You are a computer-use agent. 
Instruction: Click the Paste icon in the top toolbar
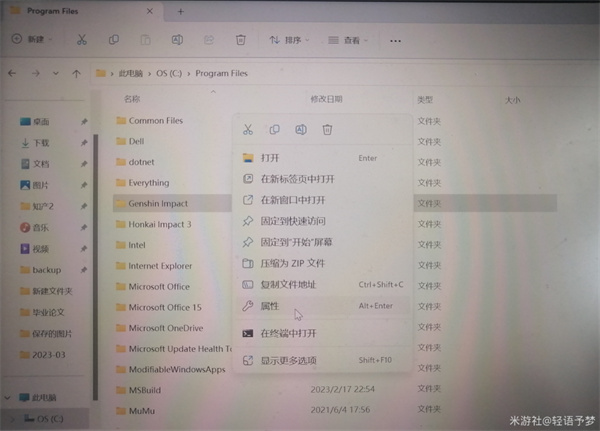(x=145, y=39)
